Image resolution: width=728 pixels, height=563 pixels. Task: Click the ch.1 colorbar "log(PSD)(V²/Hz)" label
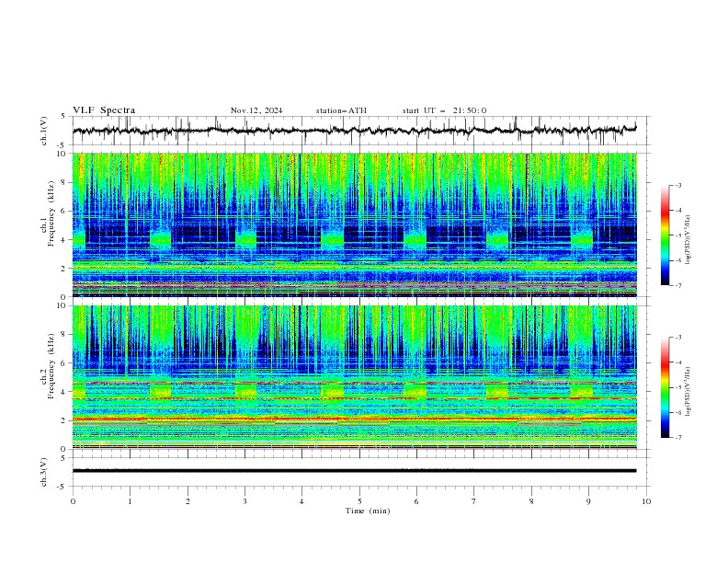688,240
